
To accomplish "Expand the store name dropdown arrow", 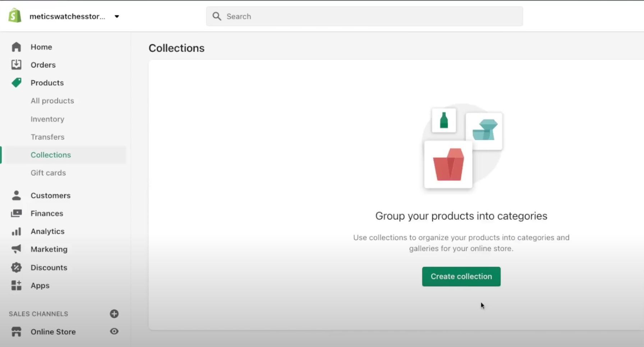I will [117, 17].
